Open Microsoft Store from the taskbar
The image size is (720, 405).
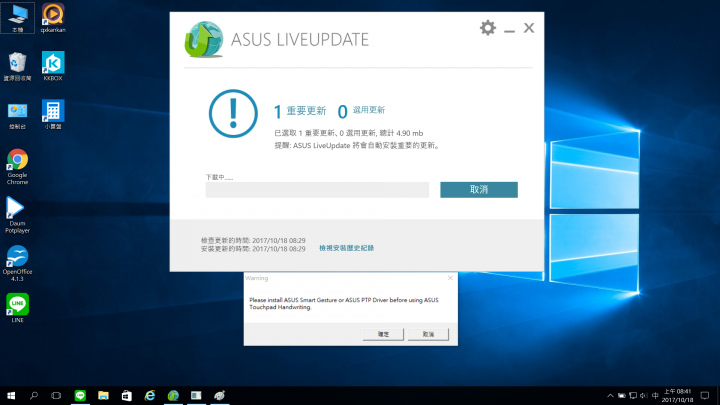point(127,395)
